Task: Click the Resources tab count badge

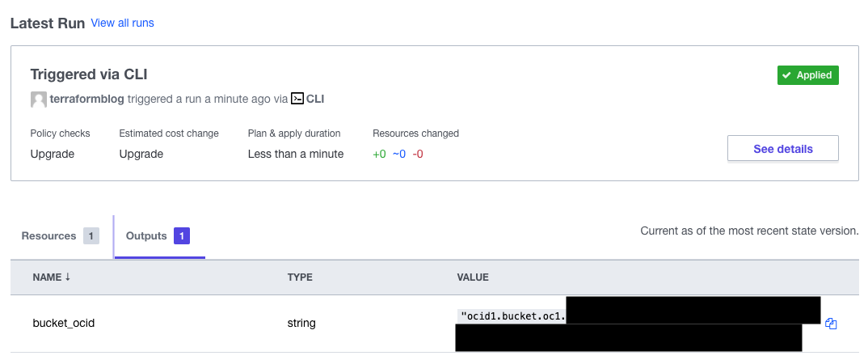Action: [91, 236]
